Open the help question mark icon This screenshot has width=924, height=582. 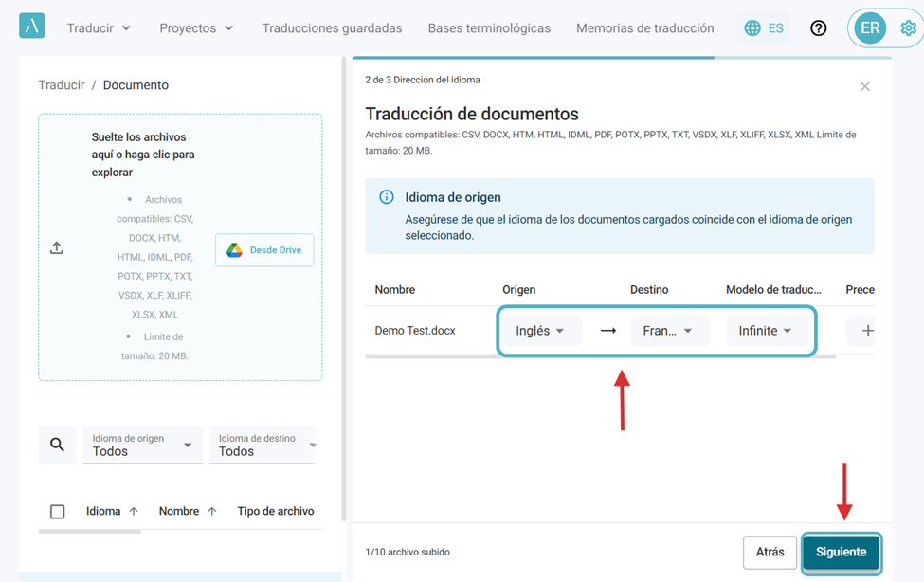pos(818,27)
